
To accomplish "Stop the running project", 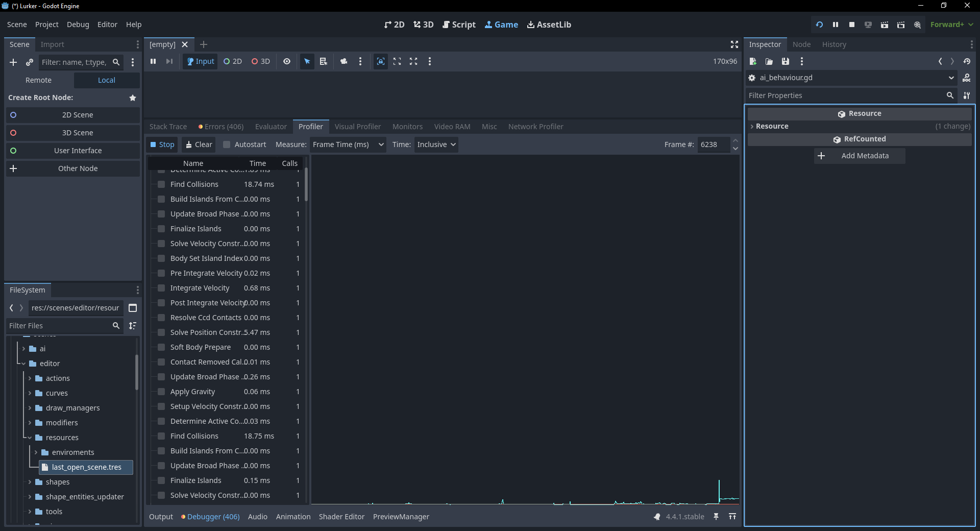I will click(x=852, y=25).
